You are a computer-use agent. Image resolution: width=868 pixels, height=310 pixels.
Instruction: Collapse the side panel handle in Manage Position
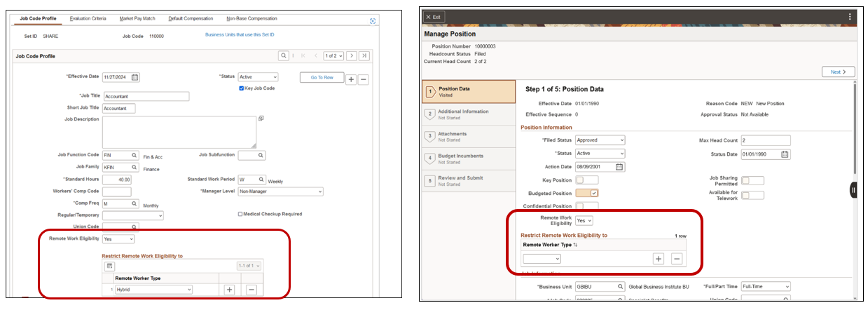tap(853, 190)
